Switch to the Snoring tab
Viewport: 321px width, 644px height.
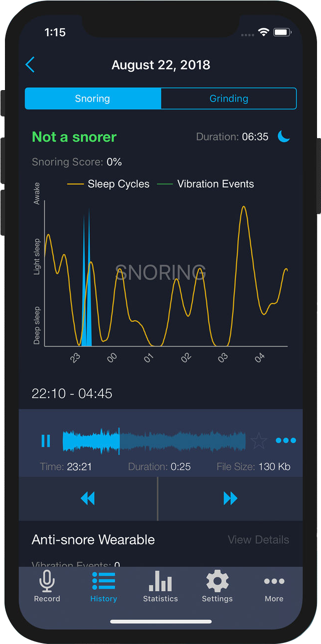click(93, 99)
